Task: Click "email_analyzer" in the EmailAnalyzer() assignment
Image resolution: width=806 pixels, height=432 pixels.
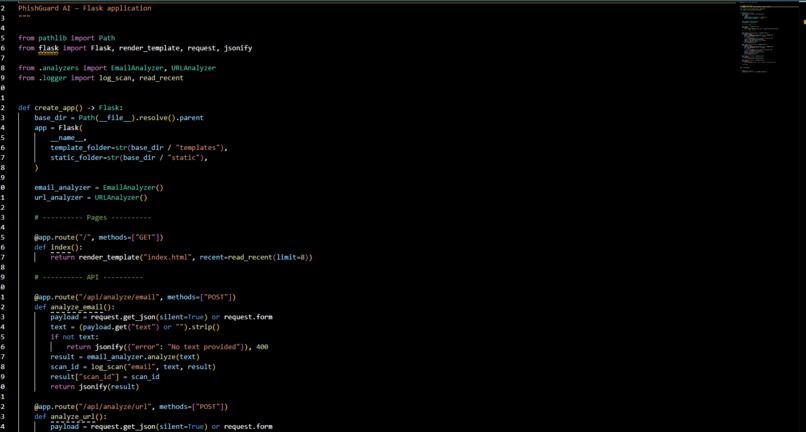Action: [x=63, y=188]
